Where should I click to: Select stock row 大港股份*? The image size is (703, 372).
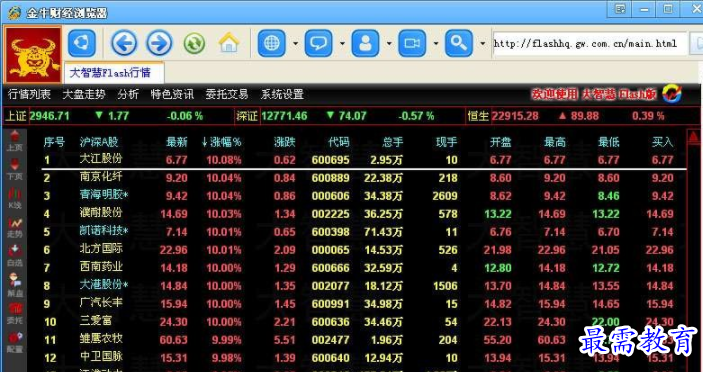pos(364,286)
